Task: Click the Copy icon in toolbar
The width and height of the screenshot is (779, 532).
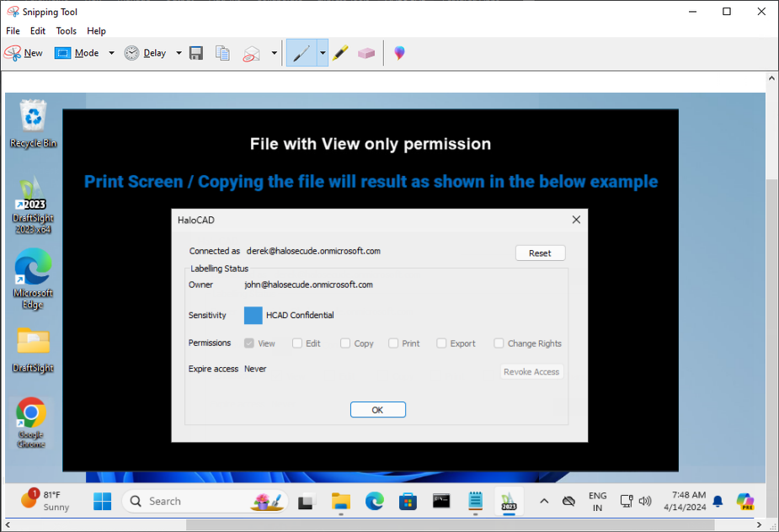Action: (x=222, y=53)
